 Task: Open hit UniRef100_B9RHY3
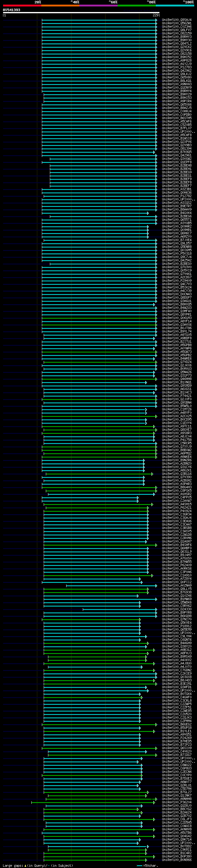click(176, 37)
